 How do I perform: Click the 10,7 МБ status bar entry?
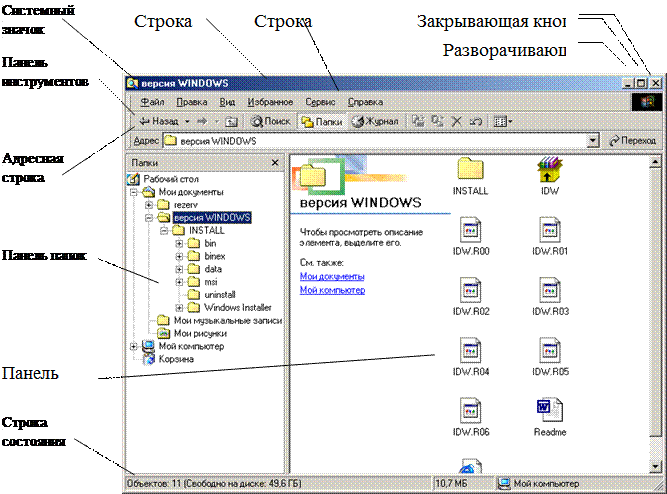[x=451, y=484]
